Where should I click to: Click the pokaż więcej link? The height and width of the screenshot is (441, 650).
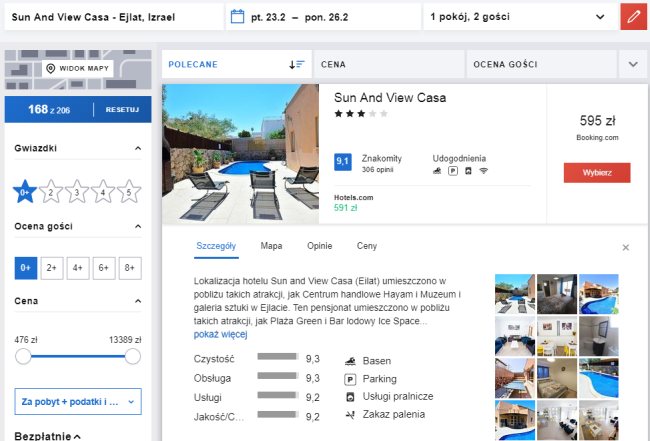(222, 334)
